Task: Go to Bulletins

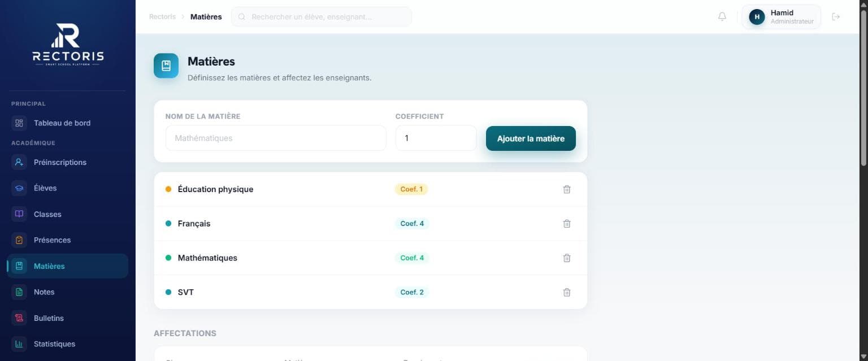Action: pos(68,318)
